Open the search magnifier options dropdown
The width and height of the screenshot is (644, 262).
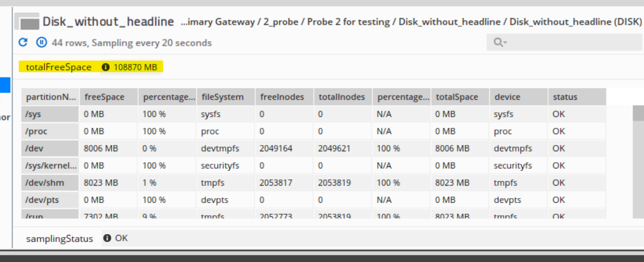pos(500,42)
